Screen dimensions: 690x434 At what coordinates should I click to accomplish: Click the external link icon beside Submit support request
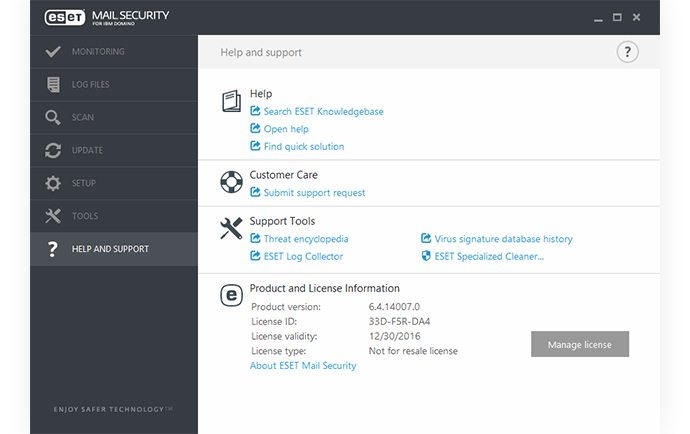coord(255,192)
